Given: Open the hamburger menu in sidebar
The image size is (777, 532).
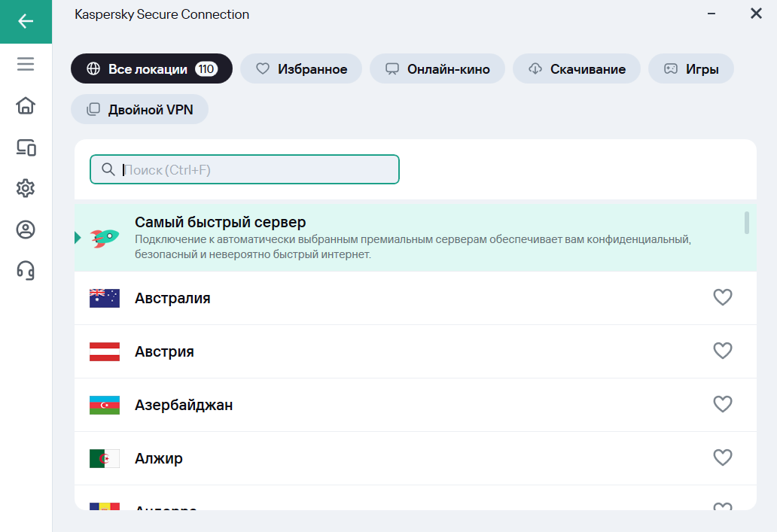Looking at the screenshot, I should tap(26, 65).
